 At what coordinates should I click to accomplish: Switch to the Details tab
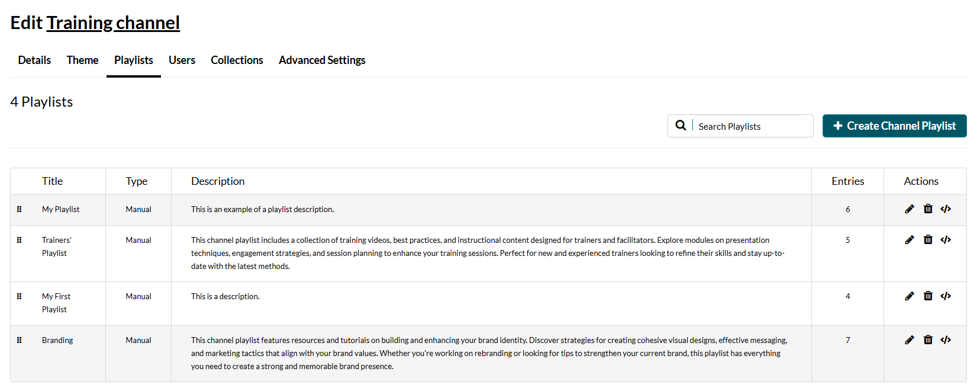(34, 60)
